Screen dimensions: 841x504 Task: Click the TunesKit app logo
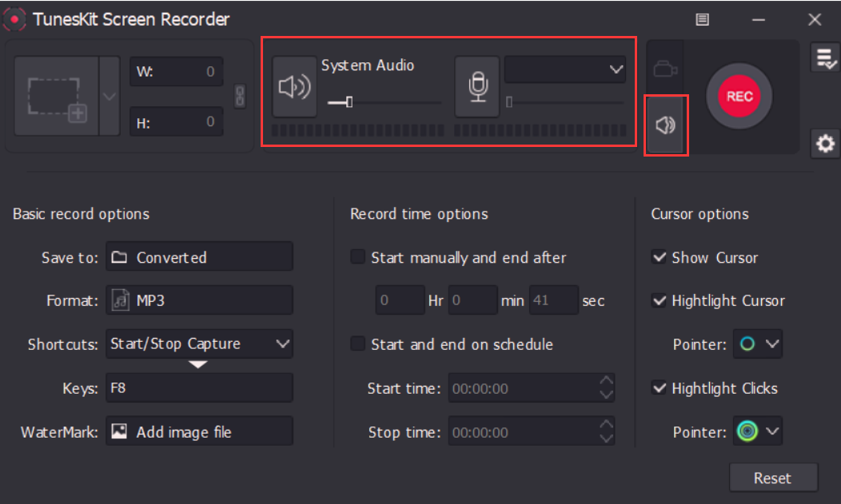tap(14, 19)
